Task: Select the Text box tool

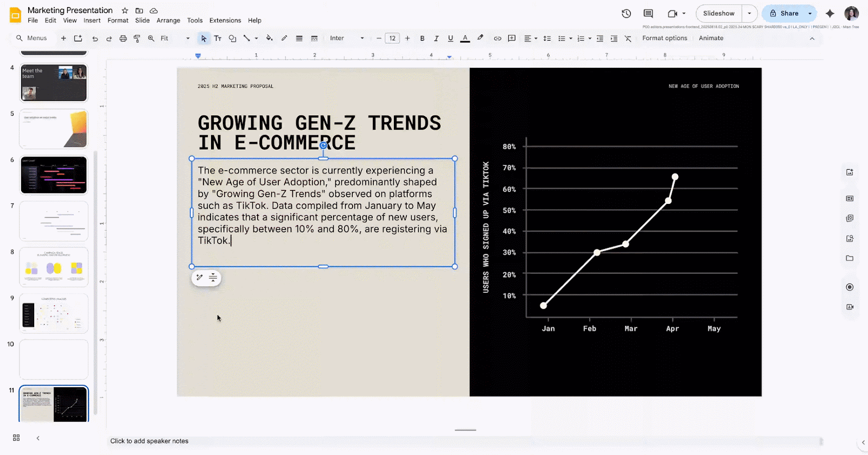Action: coord(218,39)
